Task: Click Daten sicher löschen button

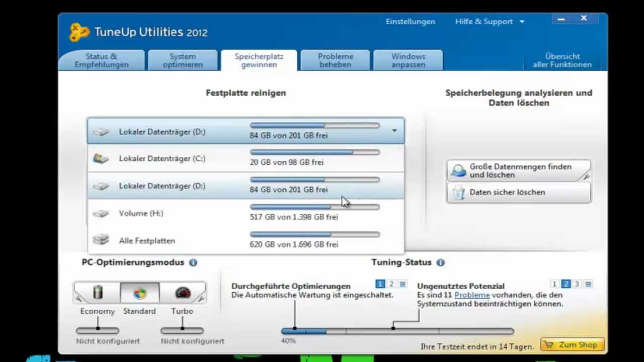Action: (519, 193)
